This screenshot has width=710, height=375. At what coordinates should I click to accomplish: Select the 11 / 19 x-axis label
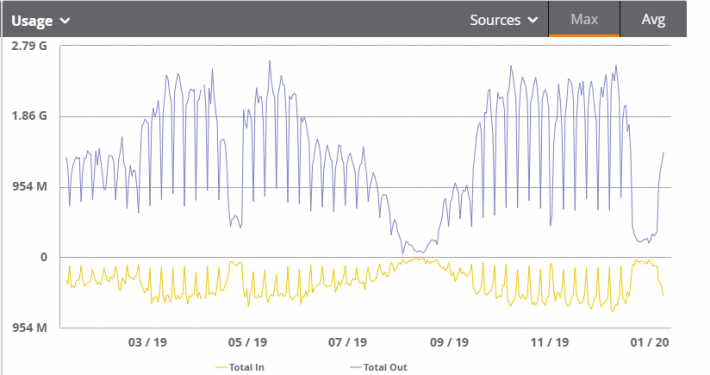click(x=549, y=342)
